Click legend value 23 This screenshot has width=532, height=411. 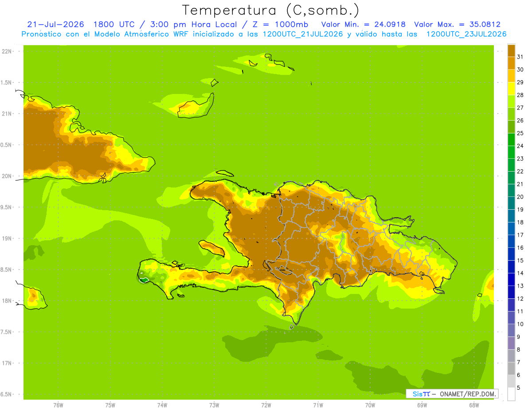pyautogui.click(x=520, y=159)
